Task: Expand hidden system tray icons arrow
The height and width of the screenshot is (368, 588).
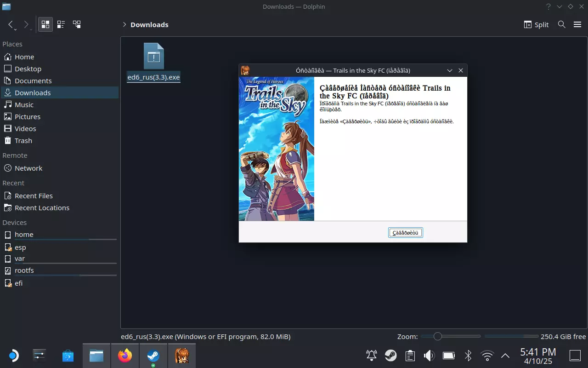Action: [505, 356]
